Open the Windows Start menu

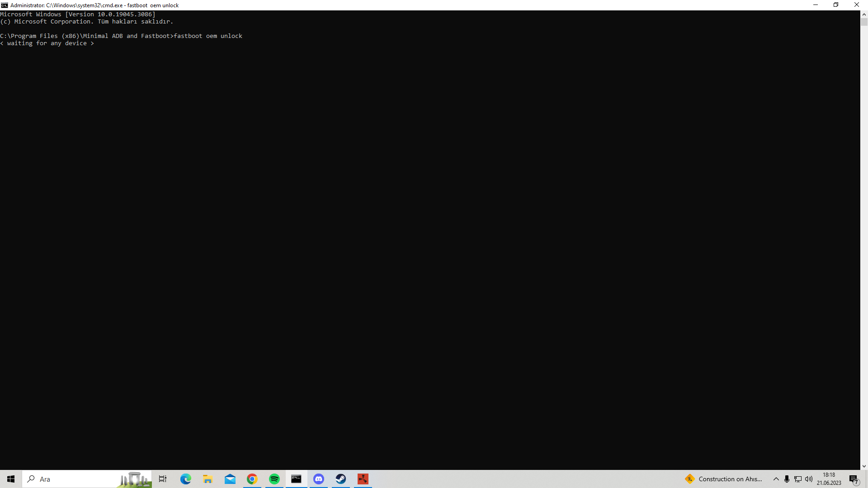(x=11, y=479)
